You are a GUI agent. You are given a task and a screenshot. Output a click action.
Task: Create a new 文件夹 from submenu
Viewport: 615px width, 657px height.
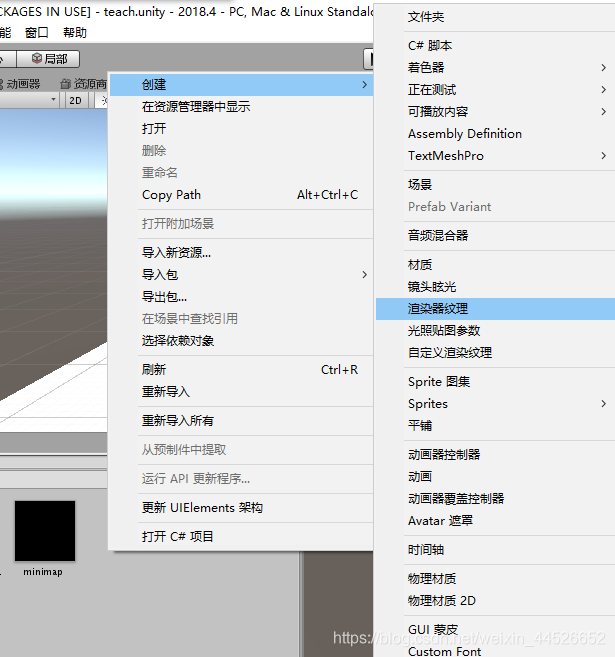click(x=495, y=17)
